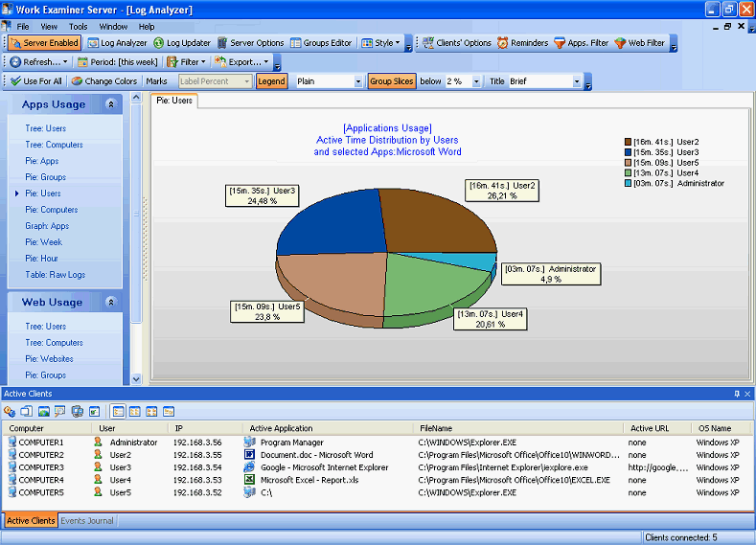Open the Pie: Week report
The height and width of the screenshot is (545, 756).
click(x=43, y=242)
